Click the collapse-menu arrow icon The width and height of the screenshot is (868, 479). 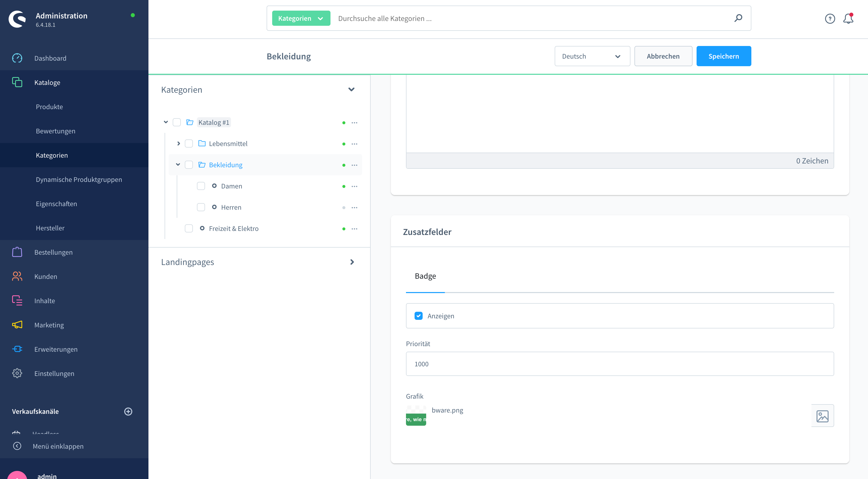[x=17, y=446]
